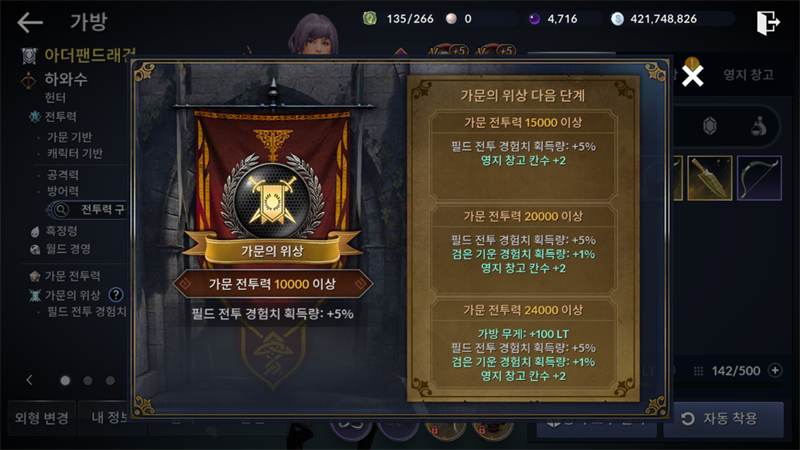Click the silver coin currency icon
The height and width of the screenshot is (450, 800).
617,19
